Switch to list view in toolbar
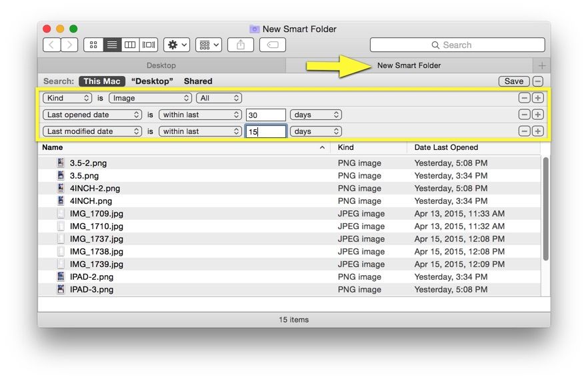Screen dimensions: 588x381 (x=112, y=45)
